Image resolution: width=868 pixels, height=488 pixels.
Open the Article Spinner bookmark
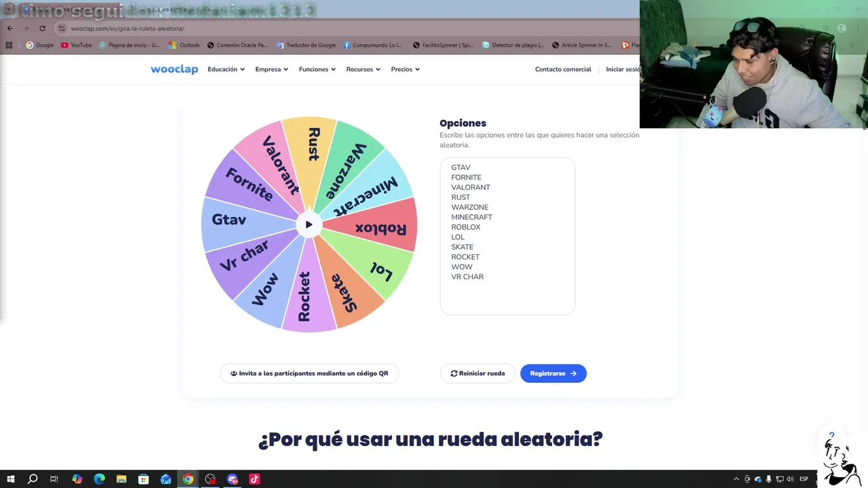tap(582, 45)
